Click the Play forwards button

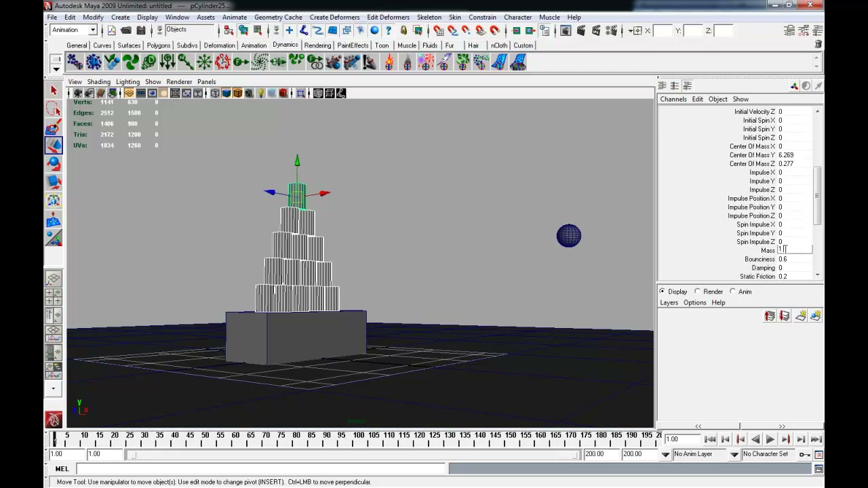770,439
